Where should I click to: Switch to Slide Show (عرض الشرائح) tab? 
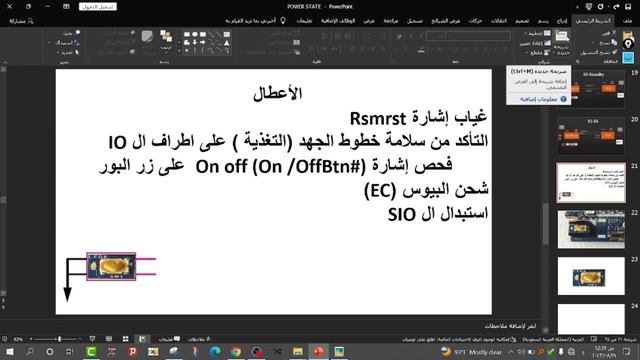446,21
